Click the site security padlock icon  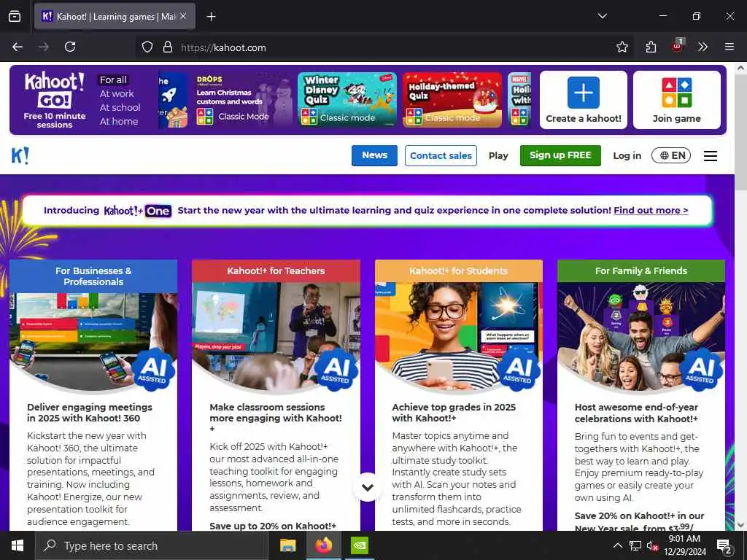tap(167, 47)
